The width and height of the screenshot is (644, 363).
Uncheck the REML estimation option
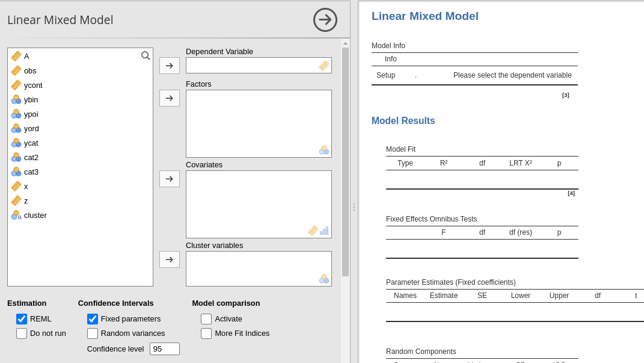(x=22, y=319)
